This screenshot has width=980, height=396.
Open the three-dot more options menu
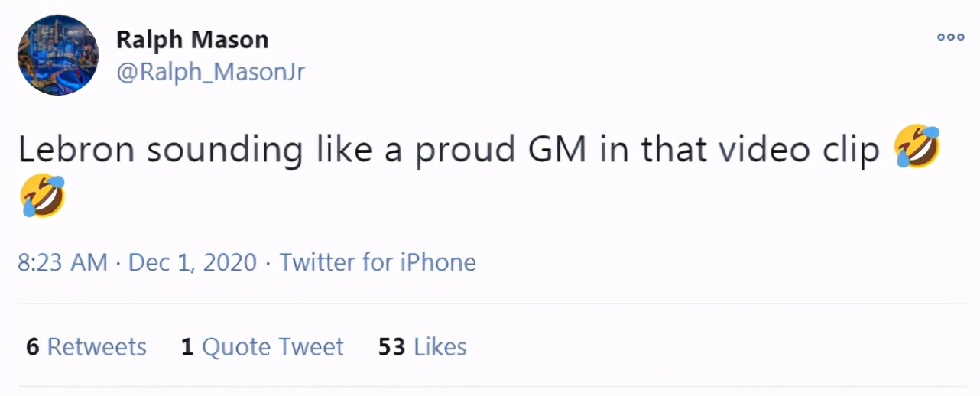click(x=950, y=37)
